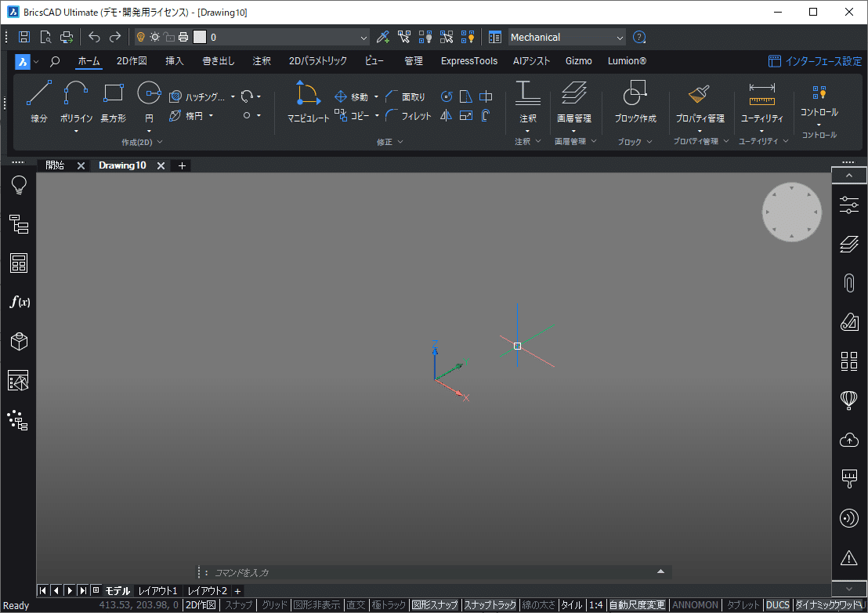The height and width of the screenshot is (613, 868).
Task: Switch to レイアウト1 layout tab
Action: [x=157, y=591]
